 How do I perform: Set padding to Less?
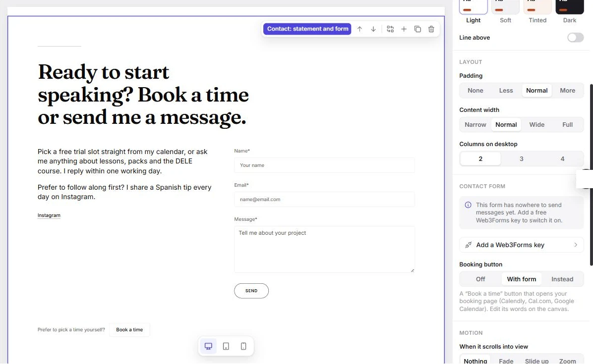(x=506, y=91)
